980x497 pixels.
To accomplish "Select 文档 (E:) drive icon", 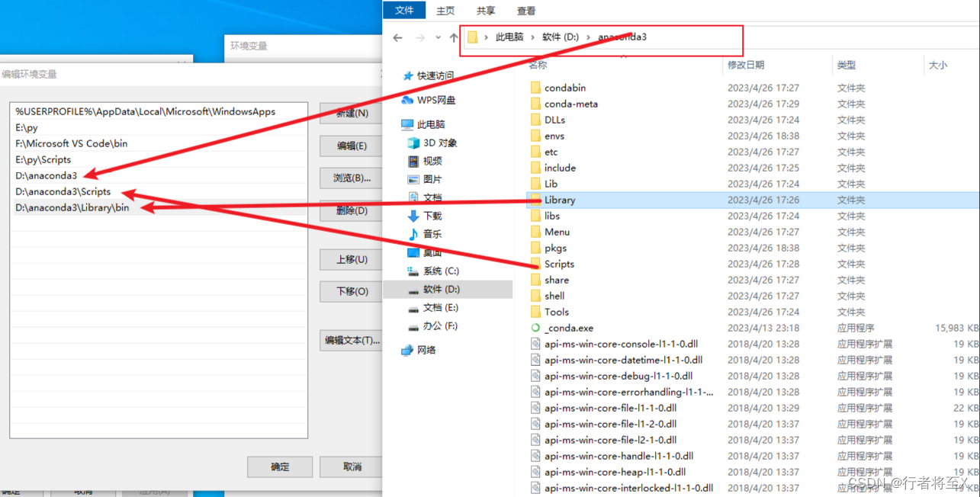I will click(413, 308).
